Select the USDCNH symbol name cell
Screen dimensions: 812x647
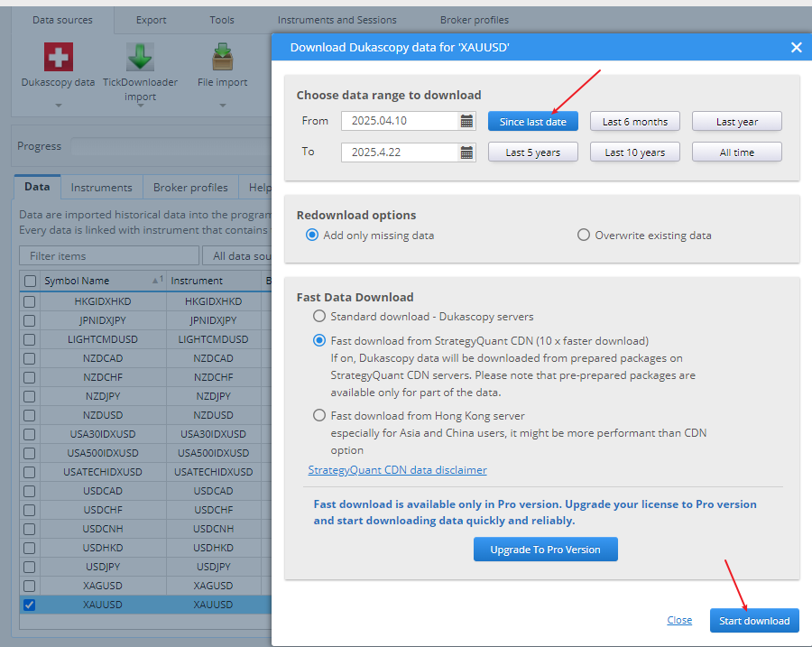coord(103,529)
